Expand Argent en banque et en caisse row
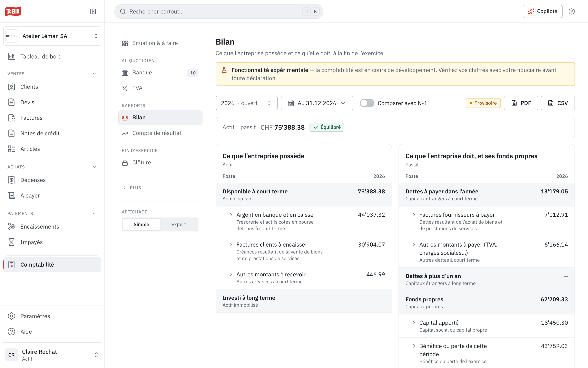Image resolution: width=588 pixels, height=368 pixels. pyautogui.click(x=231, y=215)
